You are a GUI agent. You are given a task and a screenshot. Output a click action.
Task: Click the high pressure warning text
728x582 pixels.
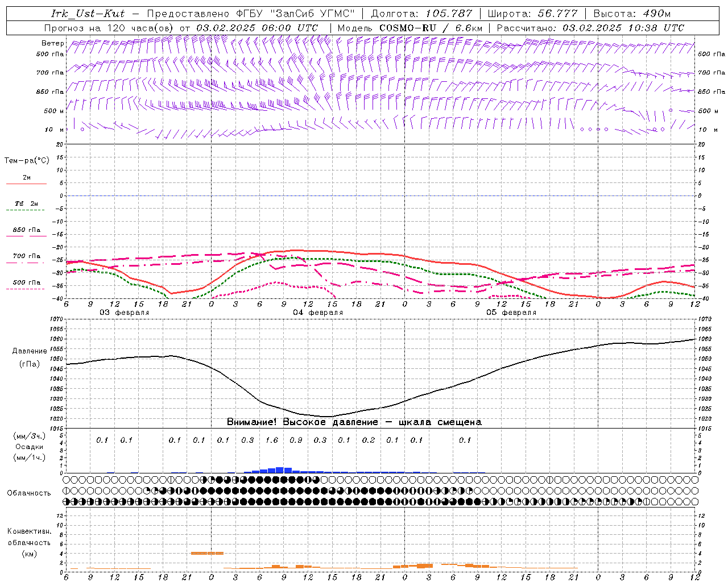coord(354,422)
